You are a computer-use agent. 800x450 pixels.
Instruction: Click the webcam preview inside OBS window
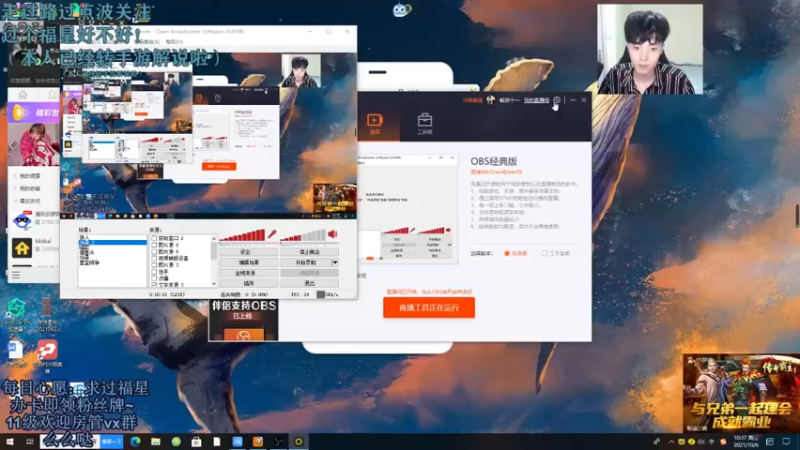(301, 71)
